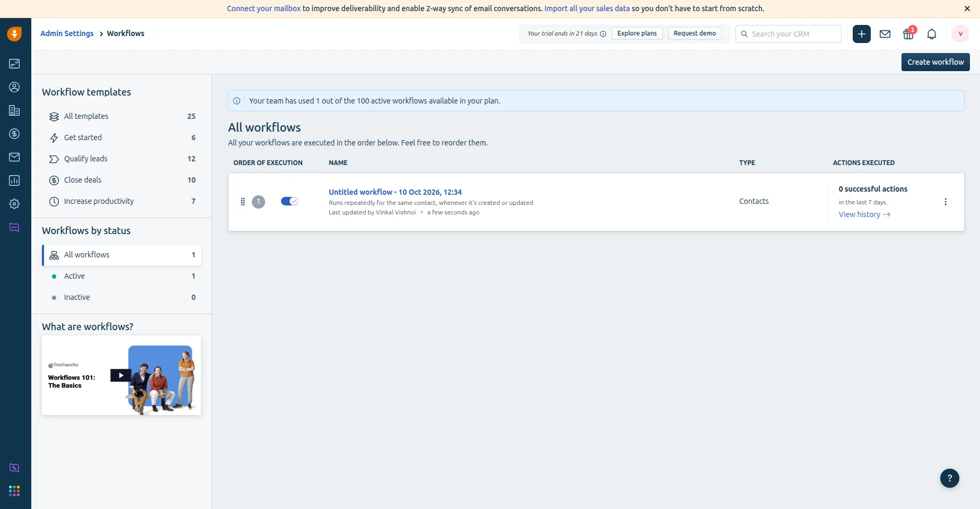Open the Reports chart icon in sidebar

(14, 180)
